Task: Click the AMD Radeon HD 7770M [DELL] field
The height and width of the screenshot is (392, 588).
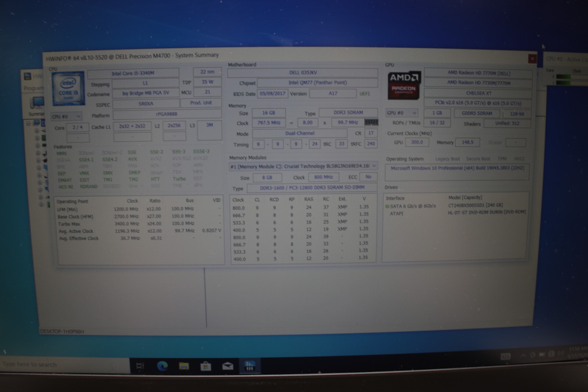Action: (478, 73)
